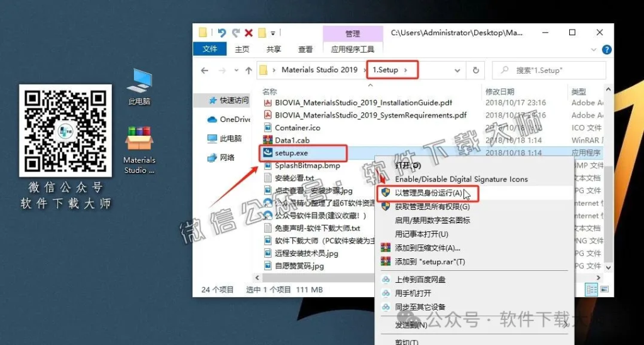The image size is (644, 345).
Task: Sort by the 名称 column header
Action: pos(270,92)
